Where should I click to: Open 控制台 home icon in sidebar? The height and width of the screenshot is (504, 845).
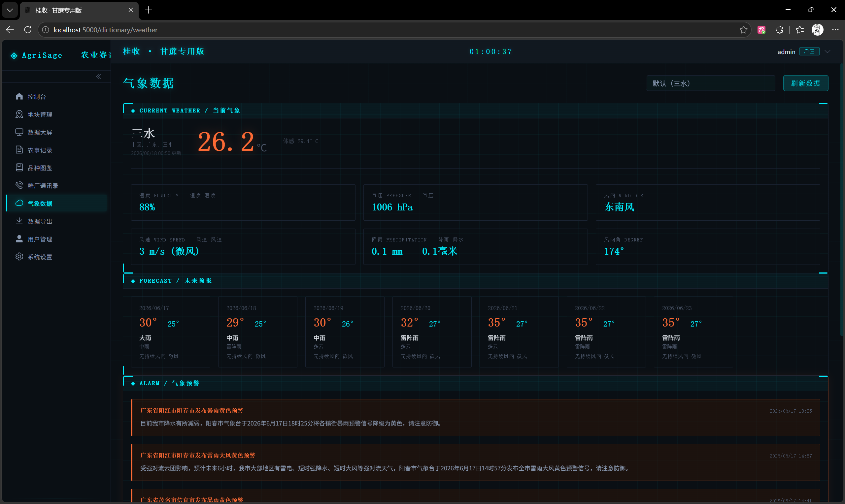19,96
